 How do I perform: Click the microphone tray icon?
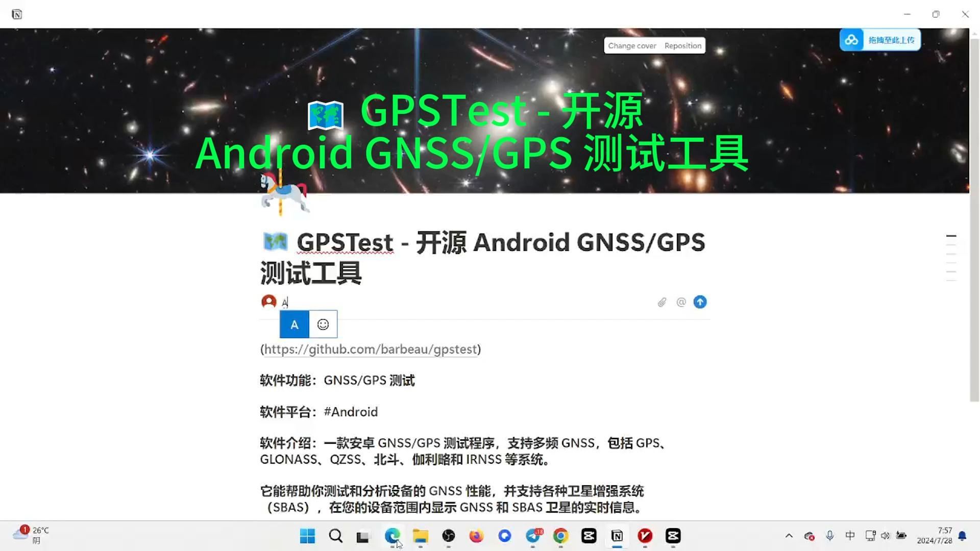(x=830, y=536)
